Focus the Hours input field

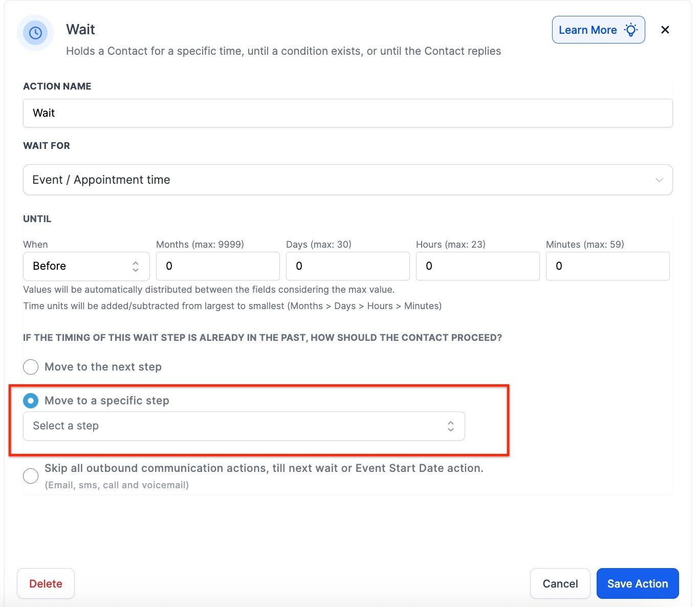pos(477,266)
